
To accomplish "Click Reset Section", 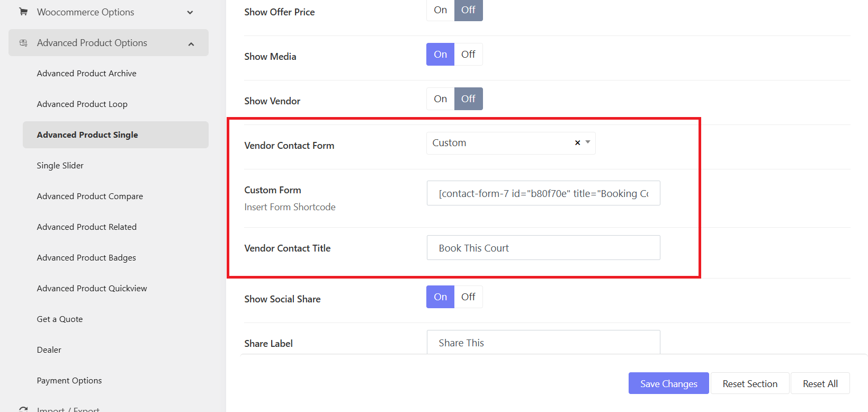I will [749, 383].
